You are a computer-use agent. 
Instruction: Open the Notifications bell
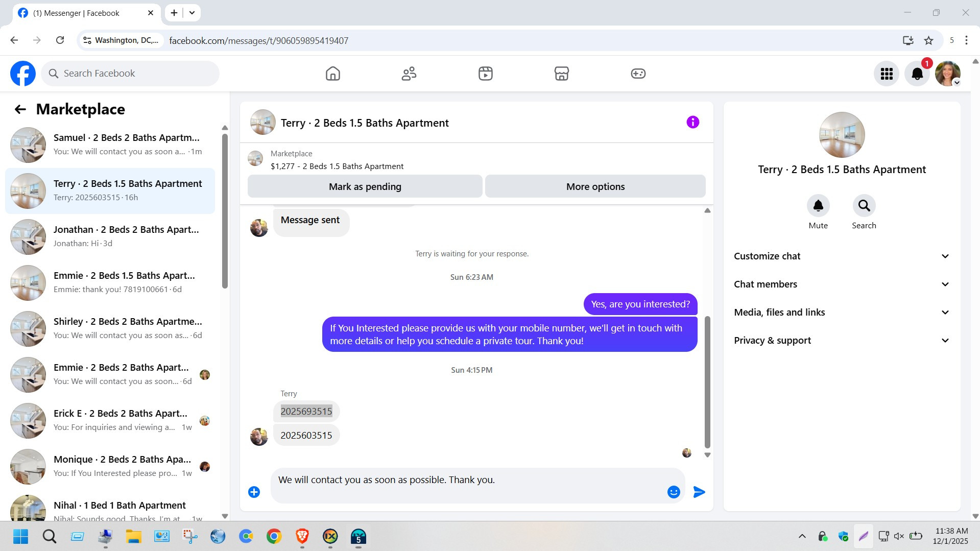pyautogui.click(x=917, y=74)
